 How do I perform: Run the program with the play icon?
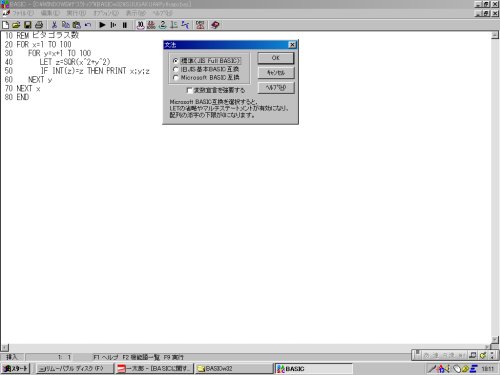102,25
